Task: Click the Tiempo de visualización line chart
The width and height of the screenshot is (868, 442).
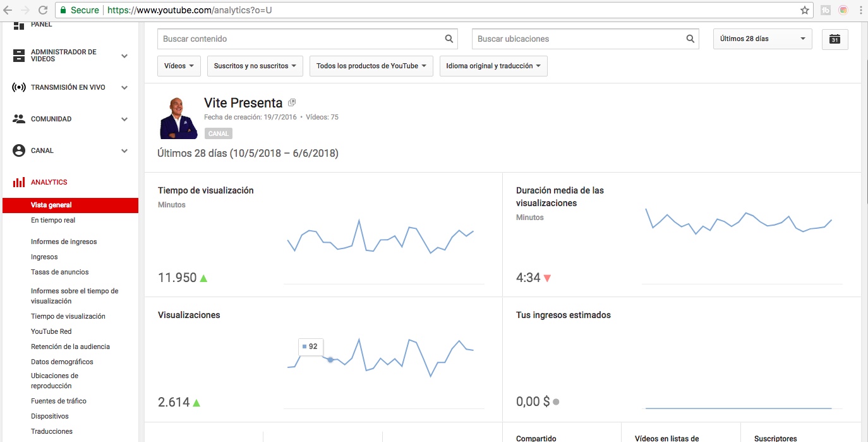Action: [380, 236]
